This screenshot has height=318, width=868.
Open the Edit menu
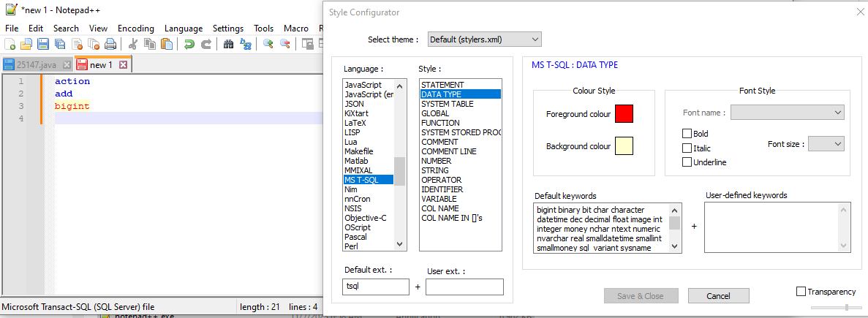point(36,29)
